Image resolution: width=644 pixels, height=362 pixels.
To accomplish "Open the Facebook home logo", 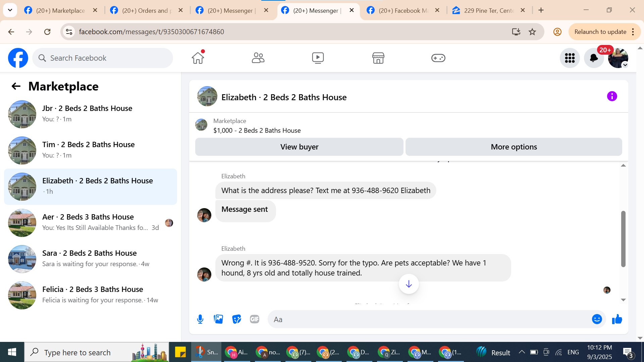I will [18, 58].
